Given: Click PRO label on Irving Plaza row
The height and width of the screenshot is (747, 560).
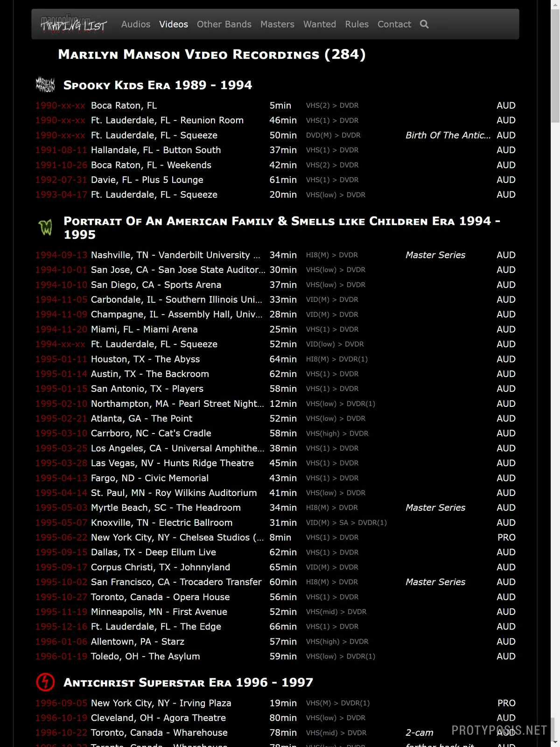Looking at the screenshot, I should click(506, 703).
